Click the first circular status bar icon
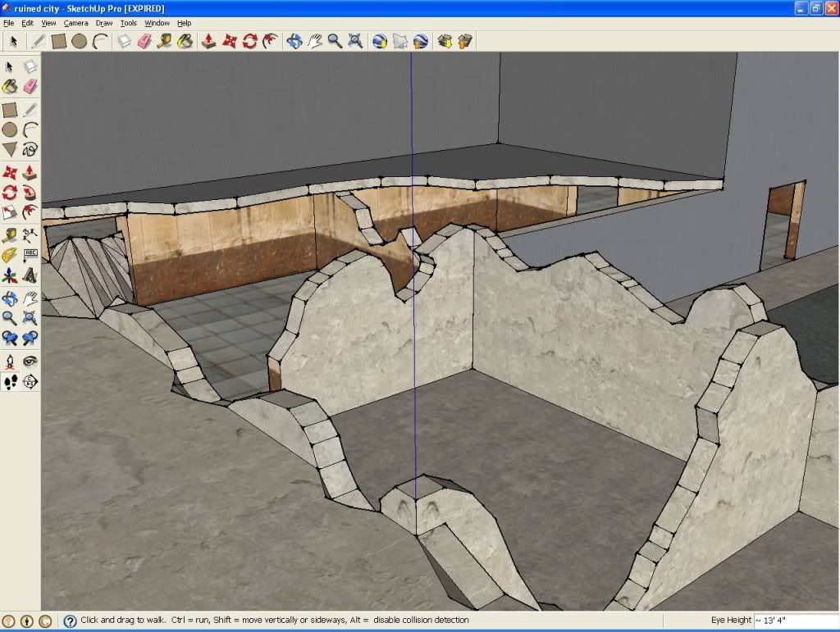Image resolution: width=840 pixels, height=632 pixels. pos(8,621)
